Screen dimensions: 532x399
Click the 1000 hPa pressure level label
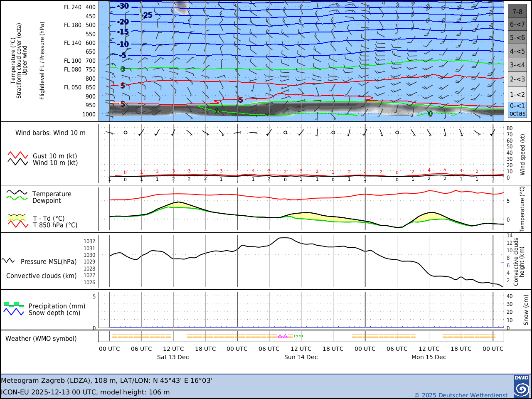pos(89,114)
